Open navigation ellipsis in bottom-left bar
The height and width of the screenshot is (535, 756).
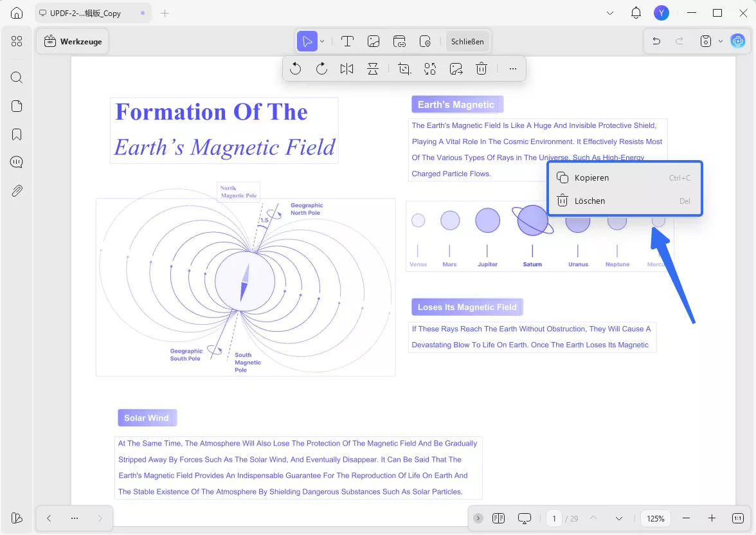(x=75, y=518)
